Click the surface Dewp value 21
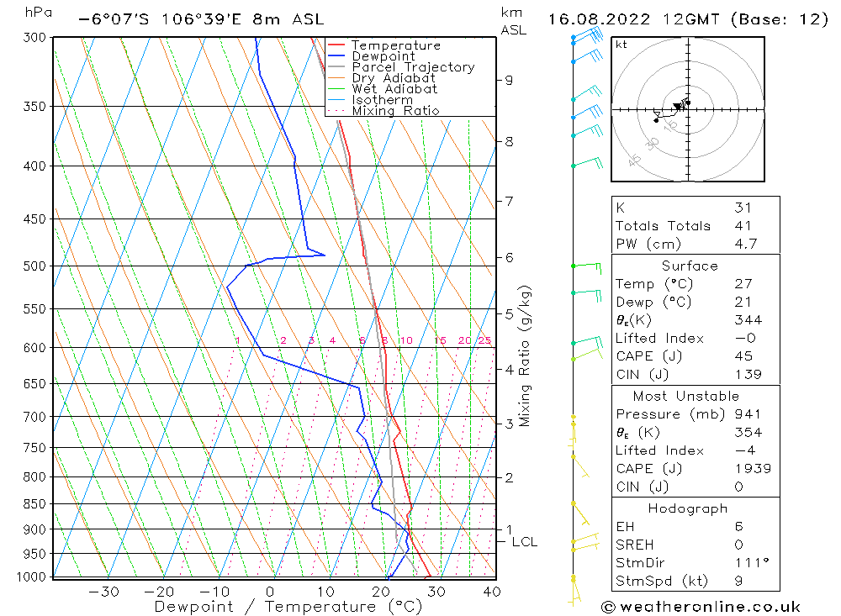841x616 pixels. point(743,303)
